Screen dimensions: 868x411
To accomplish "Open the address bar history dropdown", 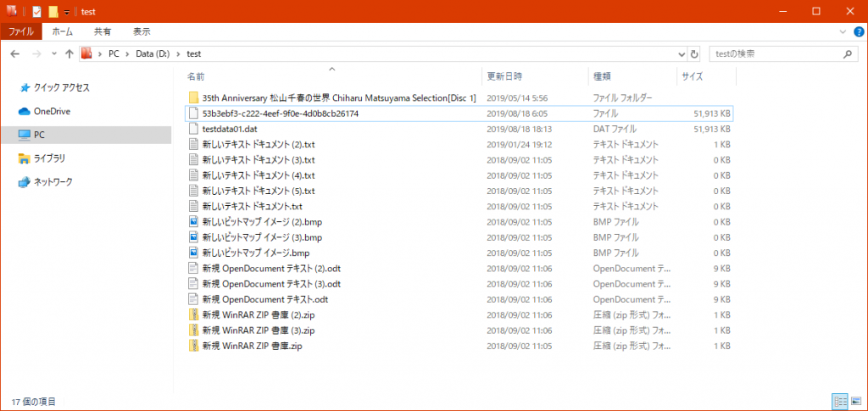I will (681, 54).
